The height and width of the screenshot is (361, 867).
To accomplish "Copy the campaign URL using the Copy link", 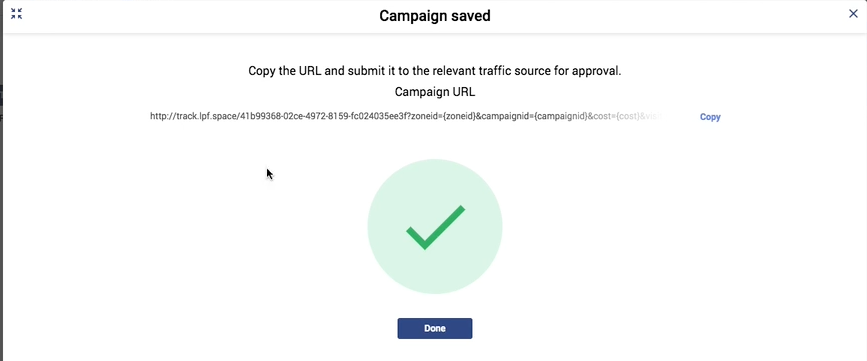I will pos(710,117).
